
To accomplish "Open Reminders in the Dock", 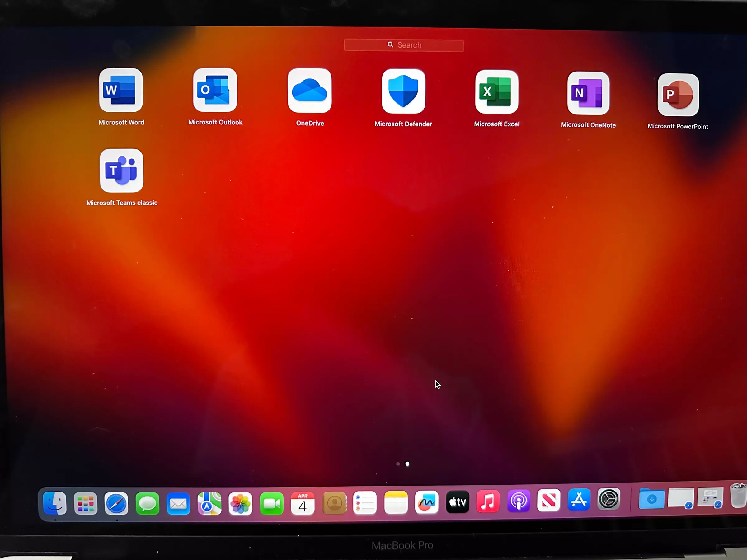I will tap(365, 503).
